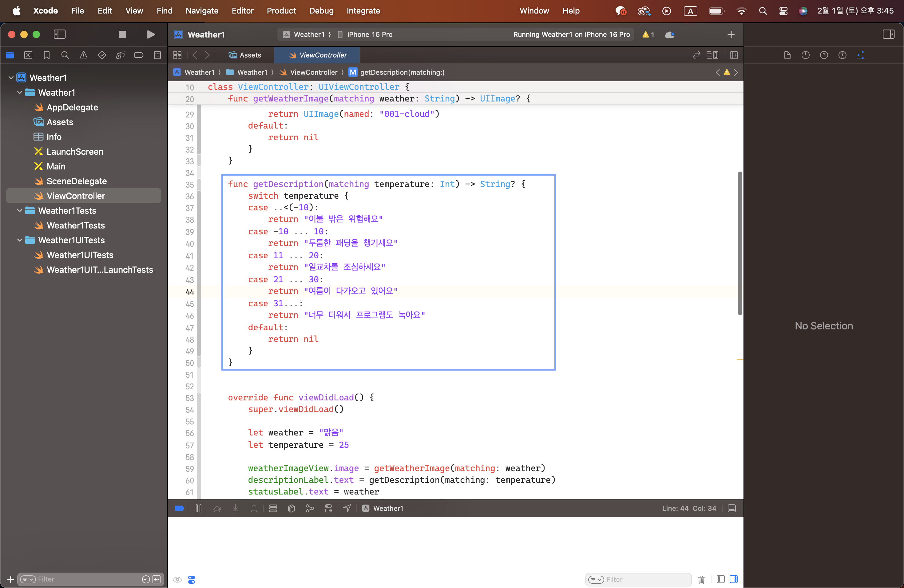Toggle the right inspector panel
Image resolution: width=904 pixels, height=588 pixels.
888,34
